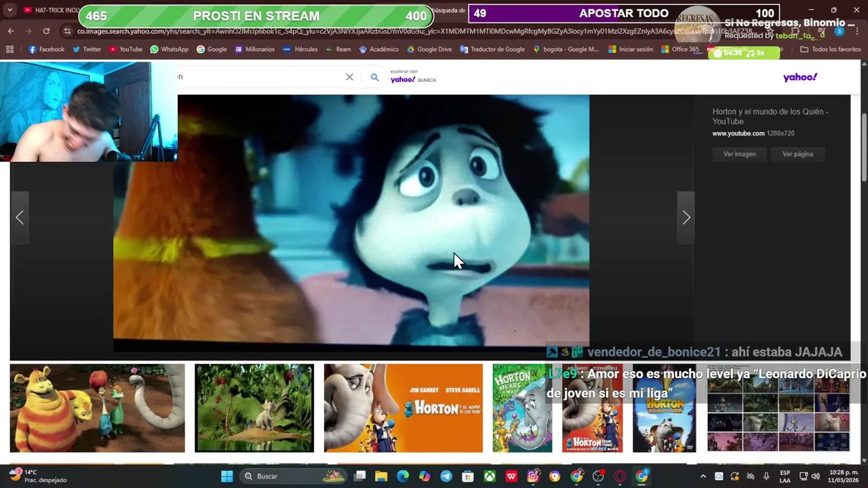
Task: Expand the tab search chevron
Action: (9, 10)
